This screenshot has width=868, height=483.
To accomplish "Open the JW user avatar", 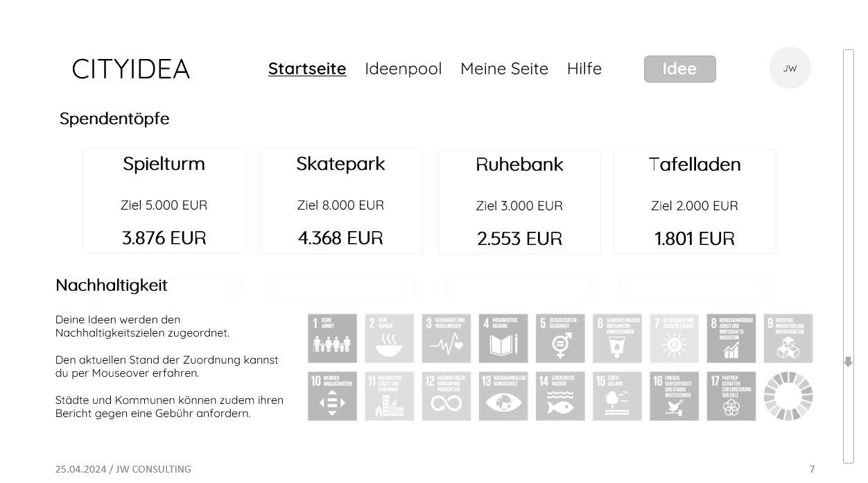I will (790, 68).
